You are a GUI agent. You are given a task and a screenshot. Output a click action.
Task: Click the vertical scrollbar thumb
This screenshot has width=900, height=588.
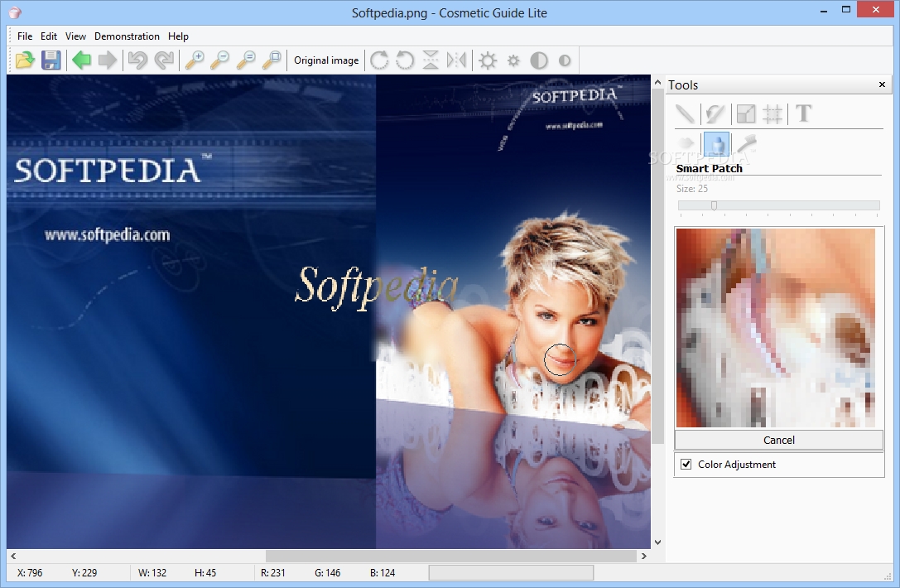click(657, 267)
